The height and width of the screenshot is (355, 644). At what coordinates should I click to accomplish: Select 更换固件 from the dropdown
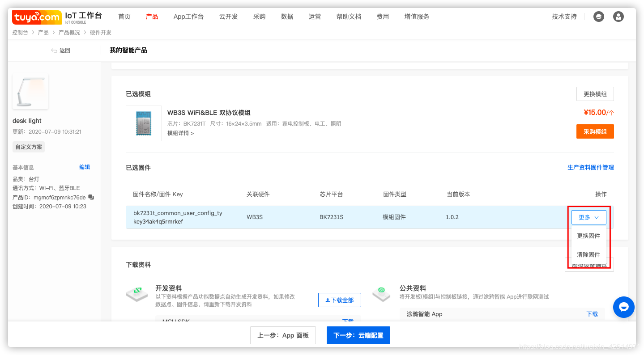coord(589,236)
